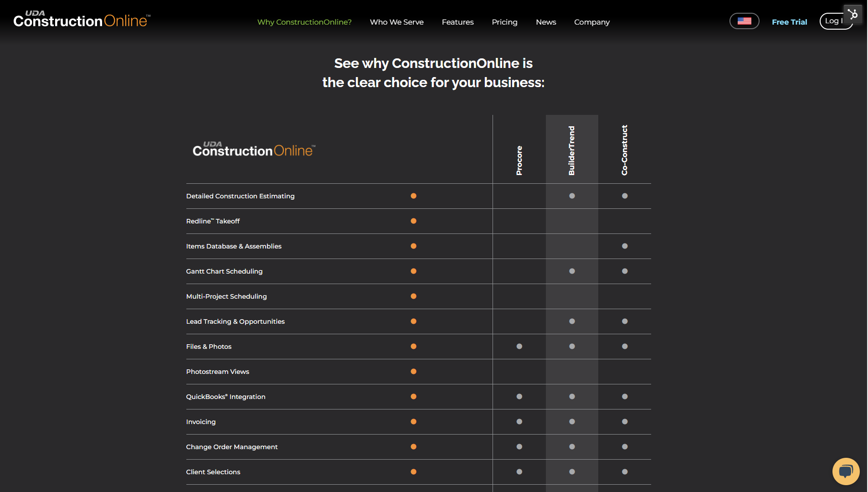Open the Features dropdown menu
The image size is (868, 492).
457,22
